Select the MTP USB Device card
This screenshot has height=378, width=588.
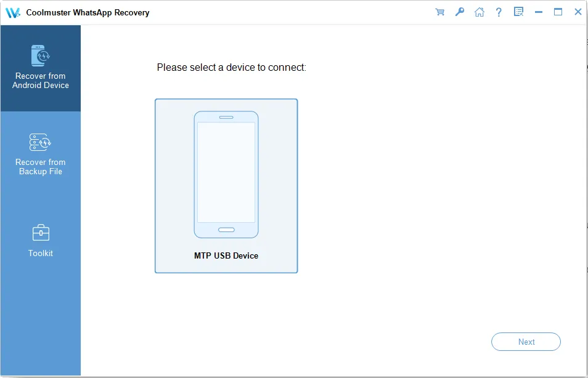click(226, 186)
